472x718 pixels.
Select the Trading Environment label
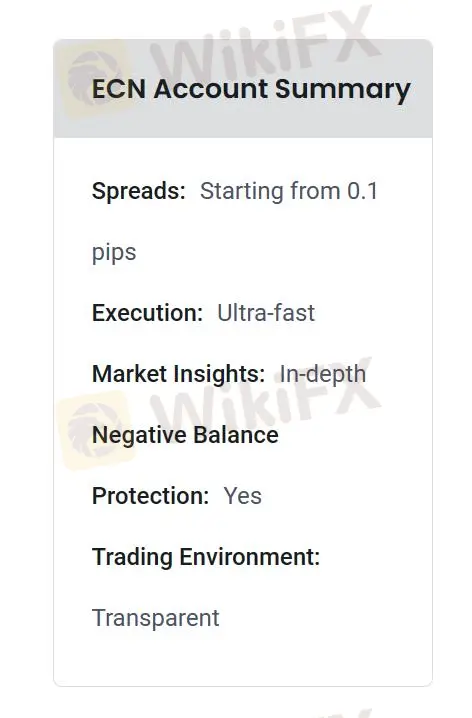click(206, 557)
